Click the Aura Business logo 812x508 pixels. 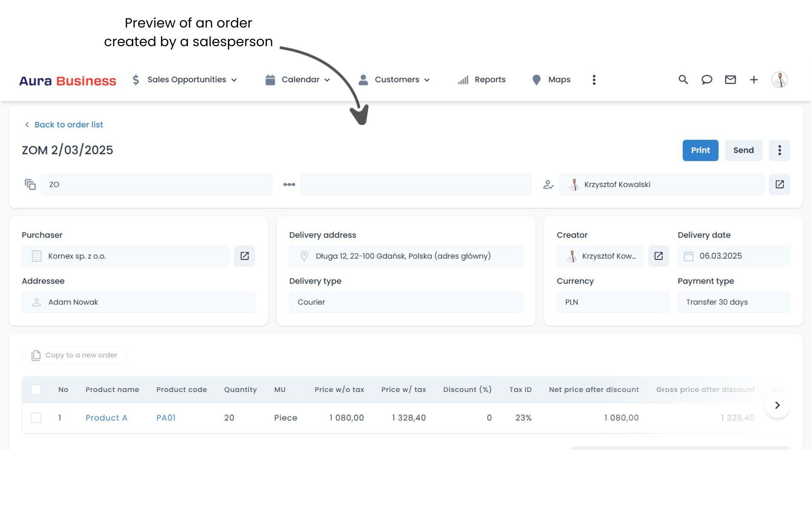(x=68, y=80)
